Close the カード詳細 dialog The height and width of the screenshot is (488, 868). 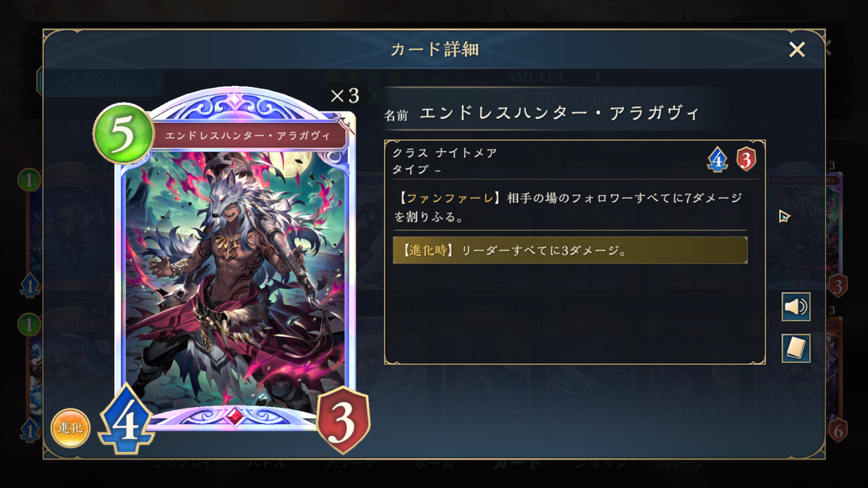point(797,49)
